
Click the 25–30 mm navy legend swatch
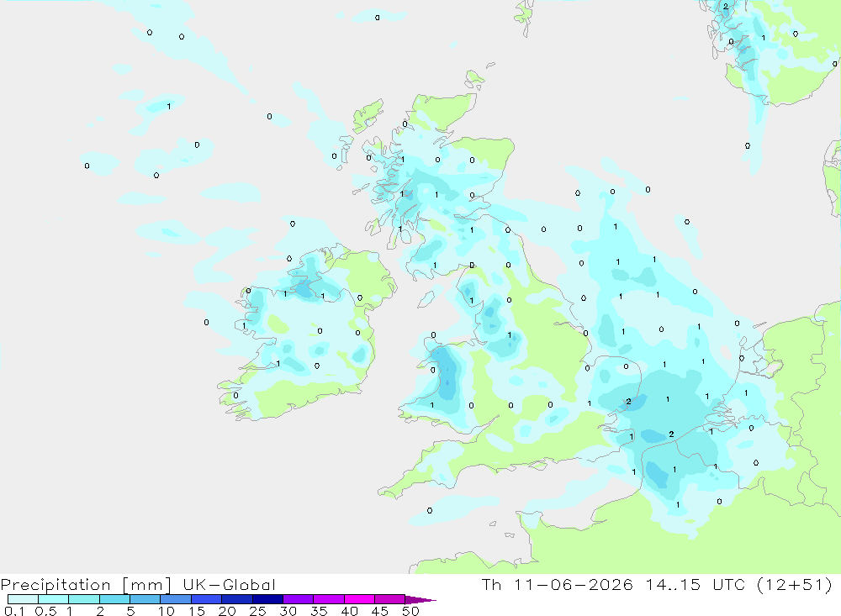coord(267,599)
